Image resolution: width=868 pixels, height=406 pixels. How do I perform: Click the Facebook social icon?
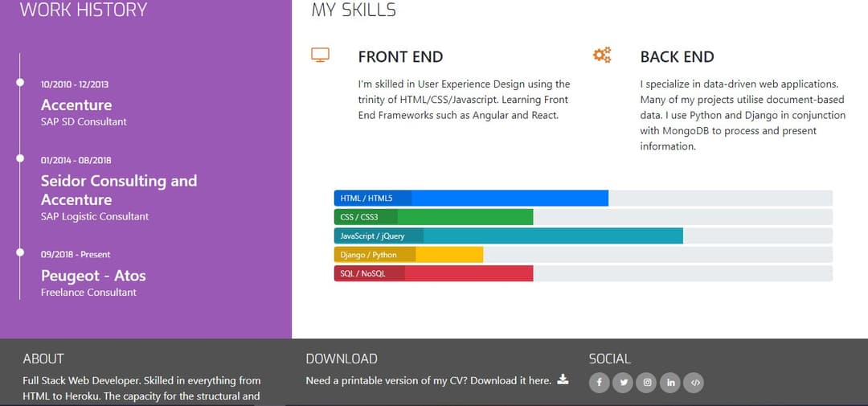point(599,383)
